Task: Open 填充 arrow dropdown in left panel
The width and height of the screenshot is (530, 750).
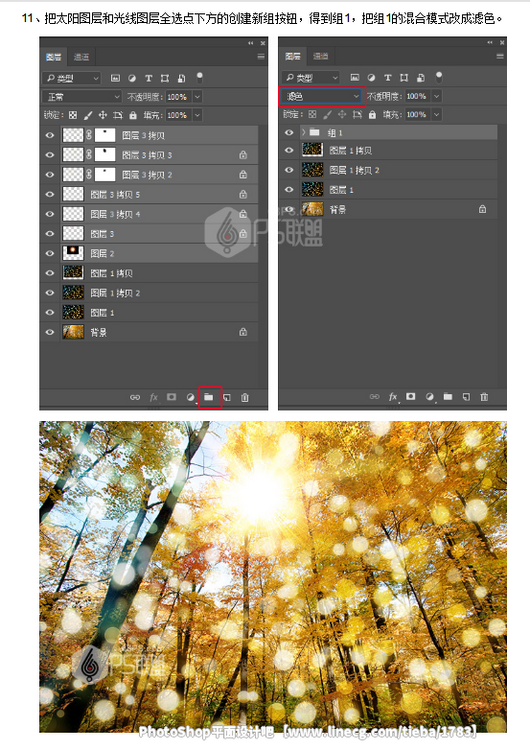Action: click(197, 115)
